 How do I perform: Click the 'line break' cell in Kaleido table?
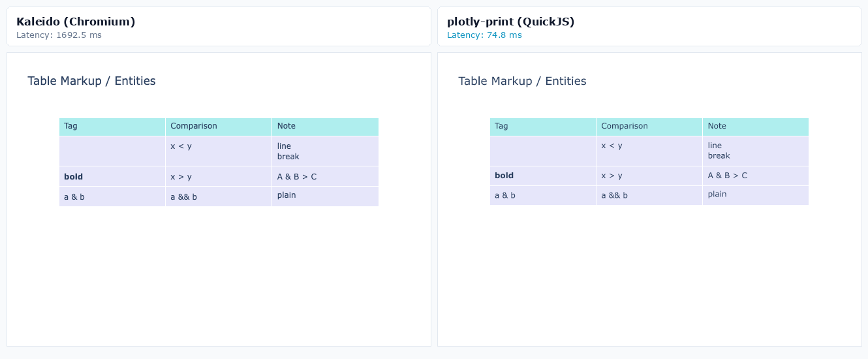click(x=325, y=151)
